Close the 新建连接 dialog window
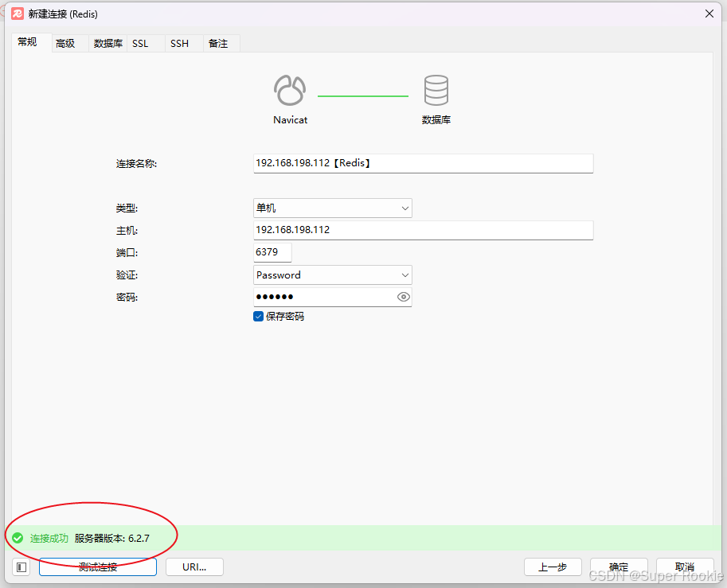Viewport: 727px width, 588px height. 709,14
